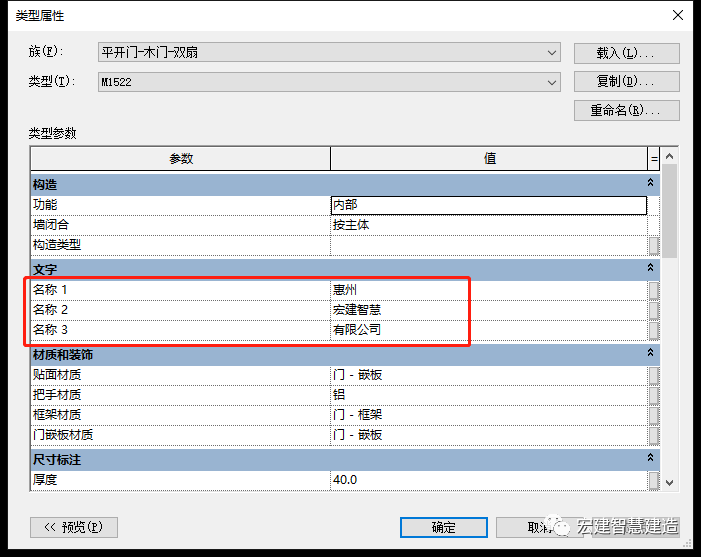Click associate button for 构造类型 row

coord(654,245)
